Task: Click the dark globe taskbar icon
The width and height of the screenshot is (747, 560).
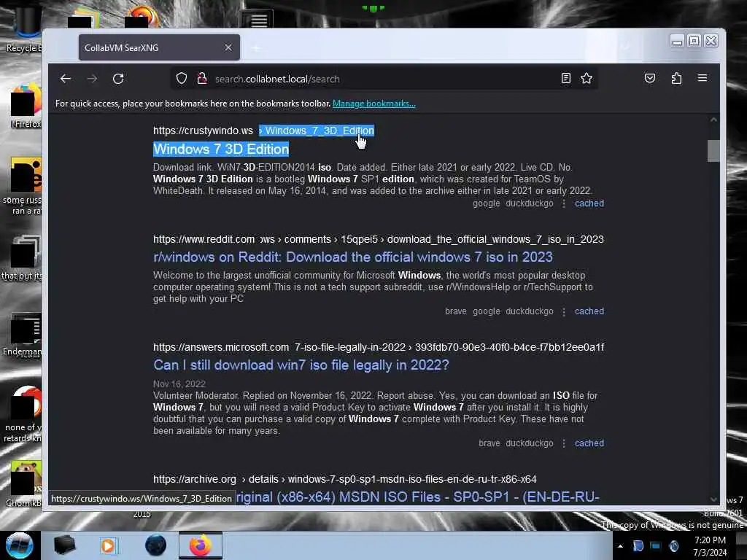Action: coord(155,545)
